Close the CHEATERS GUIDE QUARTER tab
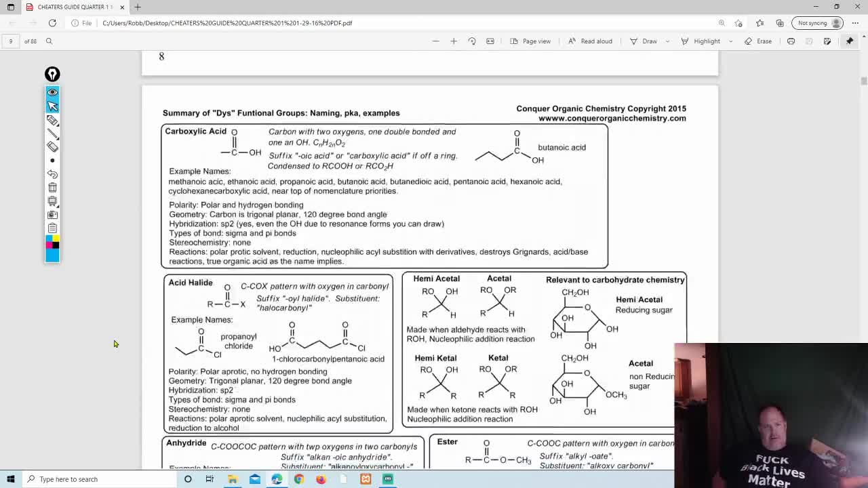 (122, 7)
